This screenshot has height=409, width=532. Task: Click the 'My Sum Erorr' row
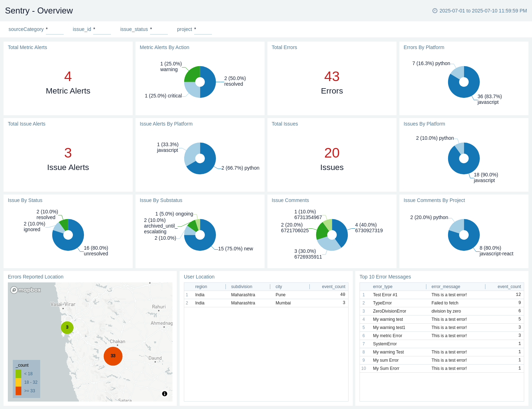(442, 368)
